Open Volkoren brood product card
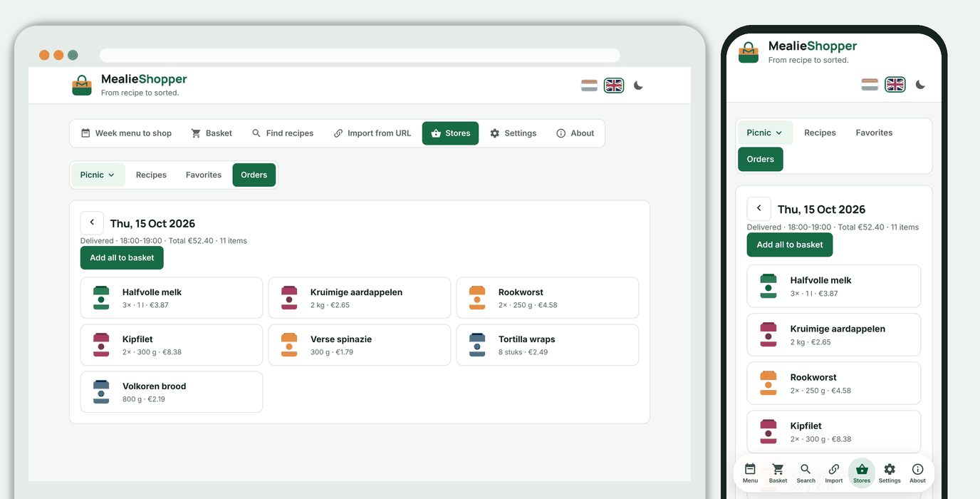 (x=172, y=392)
